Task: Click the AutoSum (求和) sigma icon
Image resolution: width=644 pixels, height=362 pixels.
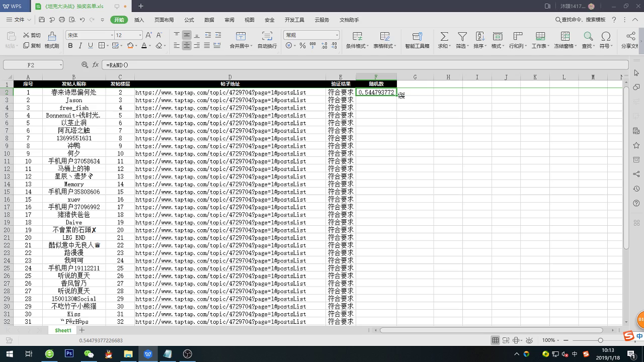Action: [444, 37]
